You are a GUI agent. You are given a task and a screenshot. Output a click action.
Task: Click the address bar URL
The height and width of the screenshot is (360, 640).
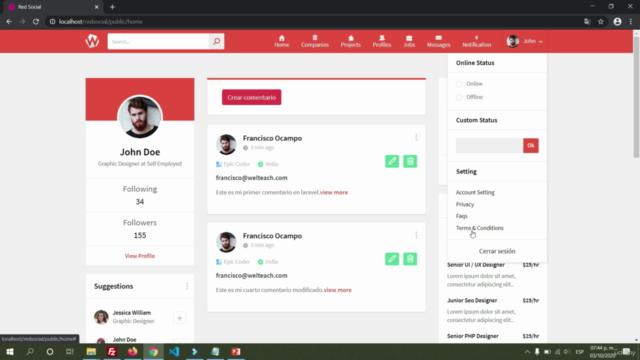(x=101, y=22)
